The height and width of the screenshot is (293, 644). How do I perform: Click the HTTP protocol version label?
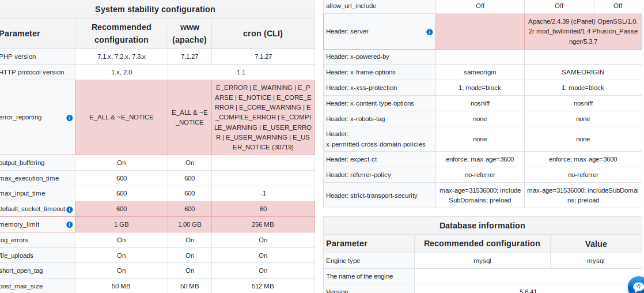click(x=32, y=72)
